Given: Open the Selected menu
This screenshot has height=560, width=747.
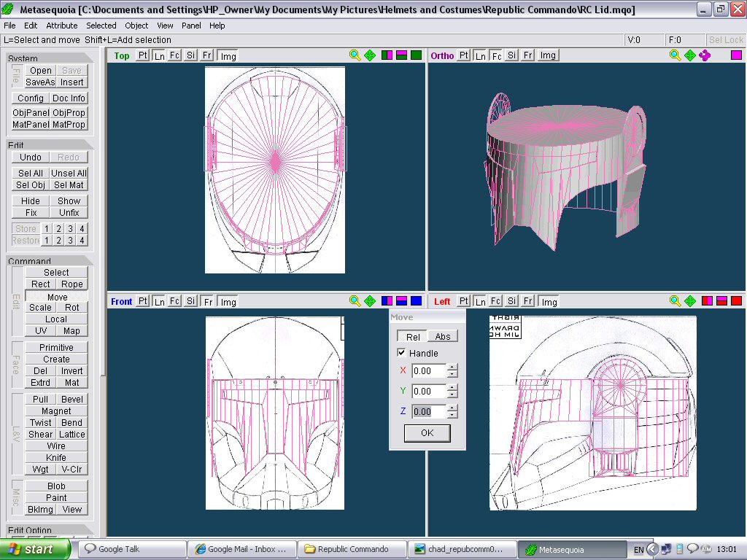Looking at the screenshot, I should [101, 26].
